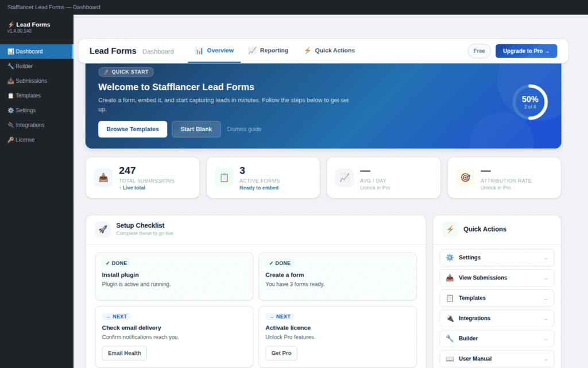
Task: Switch to the Overview tab
Action: click(214, 51)
